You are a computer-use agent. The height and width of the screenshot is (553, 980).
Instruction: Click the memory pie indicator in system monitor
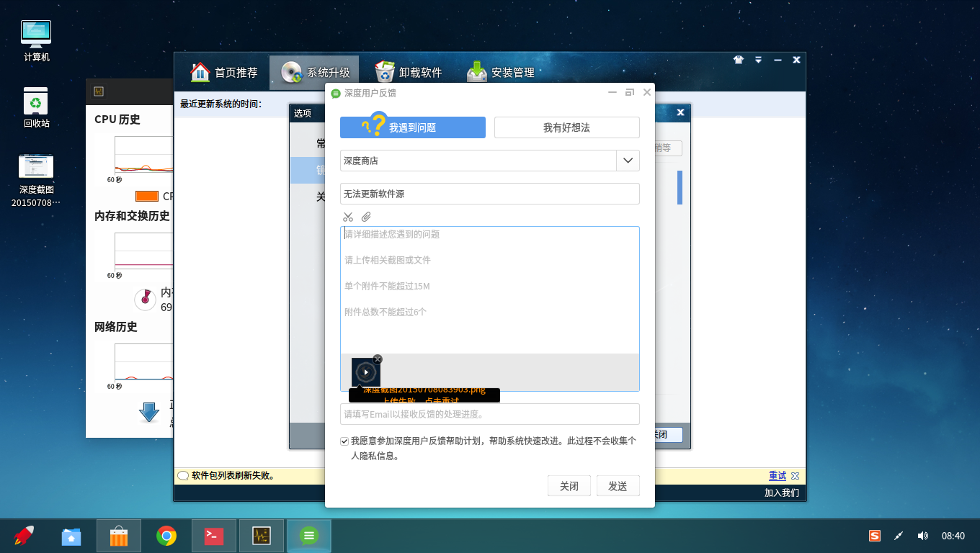[x=146, y=300]
